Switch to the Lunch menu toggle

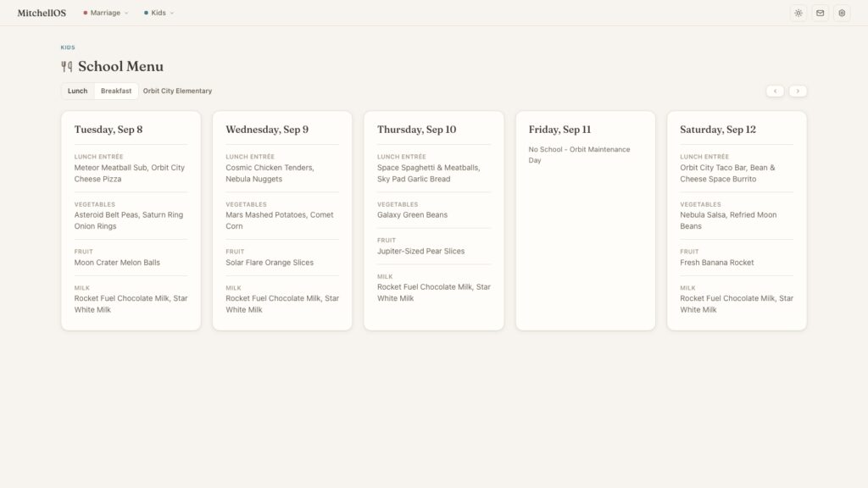click(x=77, y=91)
